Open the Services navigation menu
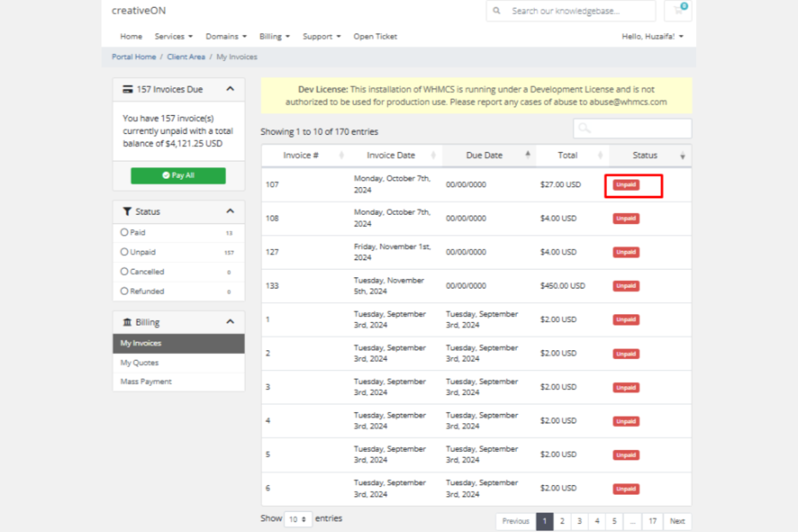The height and width of the screenshot is (532, 798). [173, 36]
